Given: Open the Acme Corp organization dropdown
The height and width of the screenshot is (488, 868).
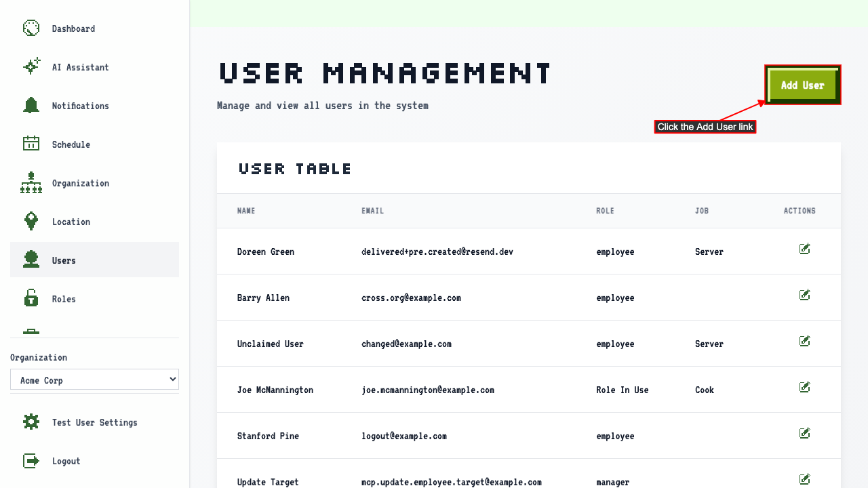Looking at the screenshot, I should [x=94, y=380].
